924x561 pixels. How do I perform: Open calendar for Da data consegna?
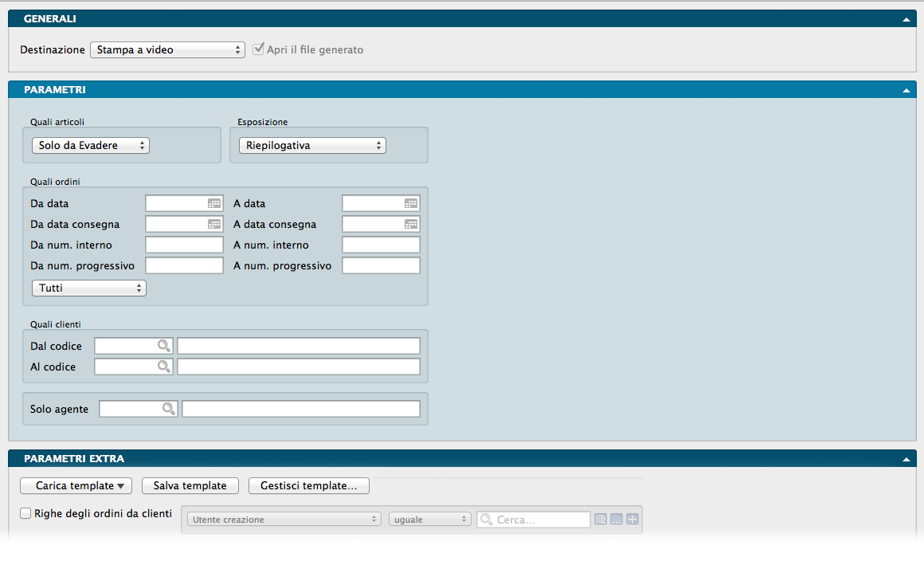pyautogui.click(x=214, y=225)
